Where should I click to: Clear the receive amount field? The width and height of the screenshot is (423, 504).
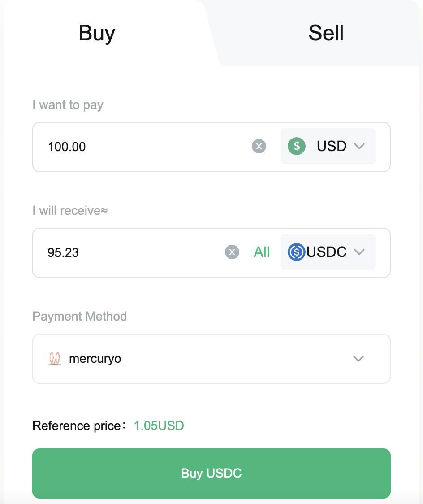(232, 252)
